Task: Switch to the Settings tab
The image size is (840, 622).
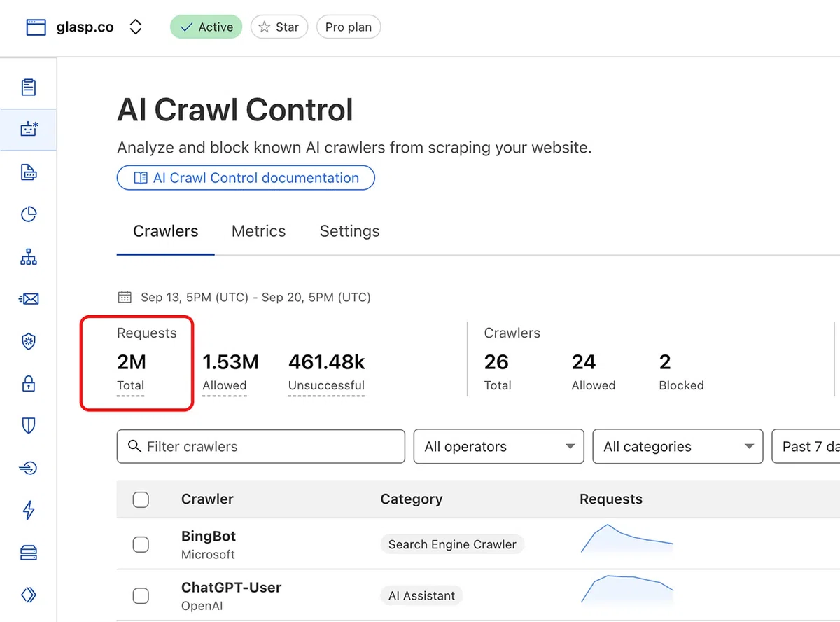Action: [x=350, y=231]
